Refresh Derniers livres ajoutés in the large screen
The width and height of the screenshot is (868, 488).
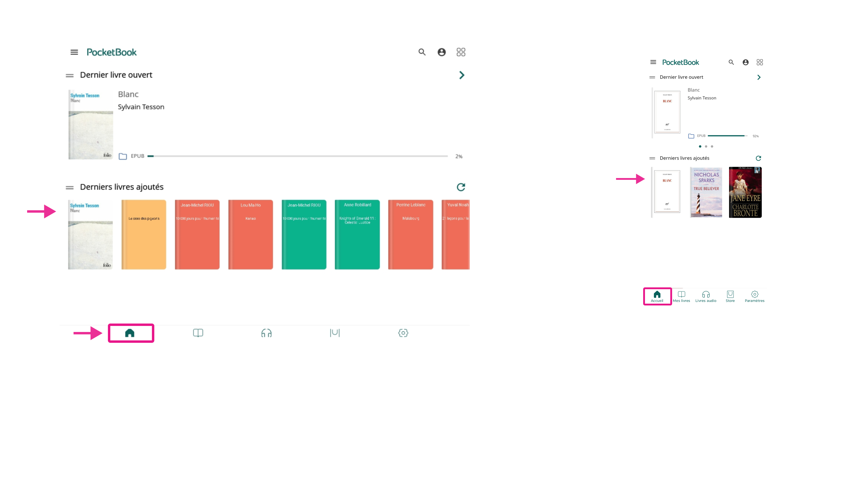(x=461, y=187)
